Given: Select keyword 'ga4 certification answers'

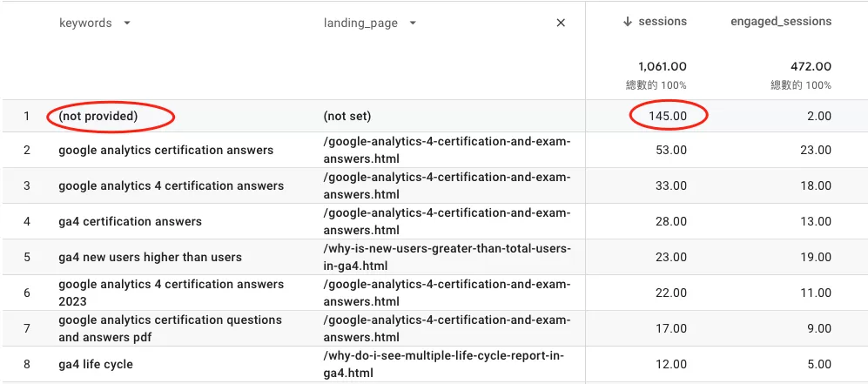Looking at the screenshot, I should pos(130,221).
